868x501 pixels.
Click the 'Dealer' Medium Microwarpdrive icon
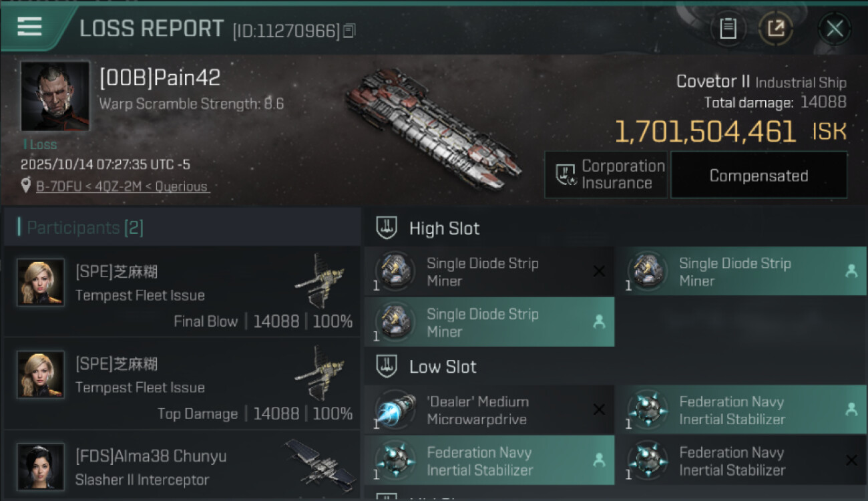[395, 410]
